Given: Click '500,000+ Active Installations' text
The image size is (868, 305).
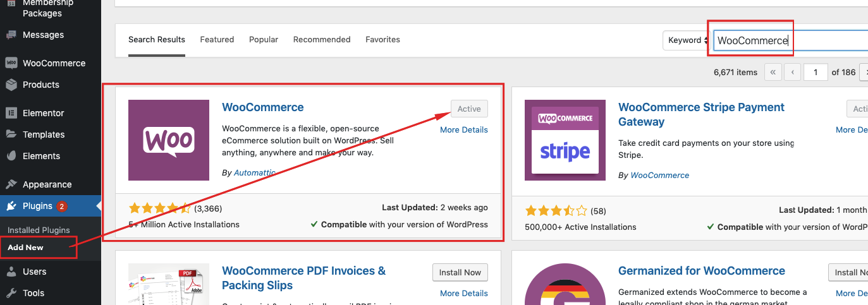Looking at the screenshot, I should tap(580, 227).
